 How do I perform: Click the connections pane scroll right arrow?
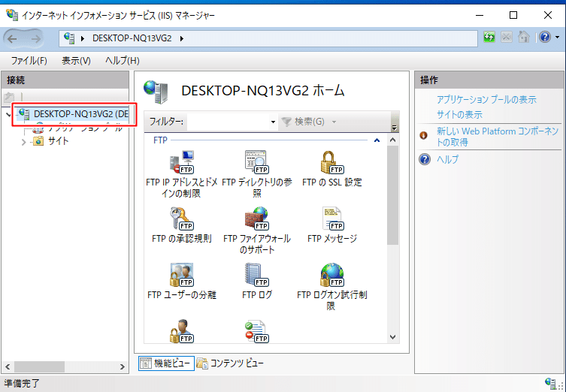pyautogui.click(x=123, y=366)
